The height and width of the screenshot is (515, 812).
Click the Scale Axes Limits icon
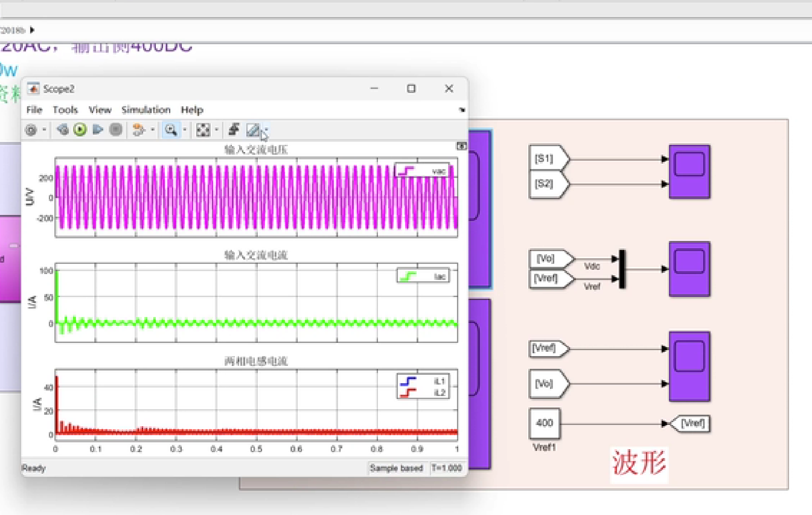203,130
